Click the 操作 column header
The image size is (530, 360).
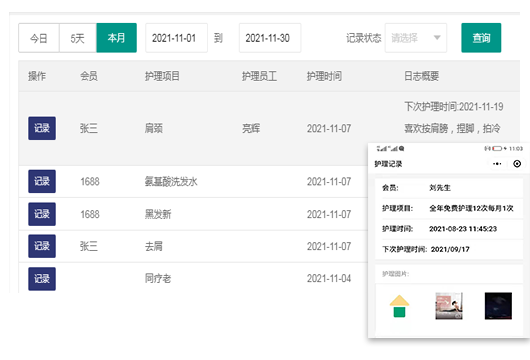37,76
